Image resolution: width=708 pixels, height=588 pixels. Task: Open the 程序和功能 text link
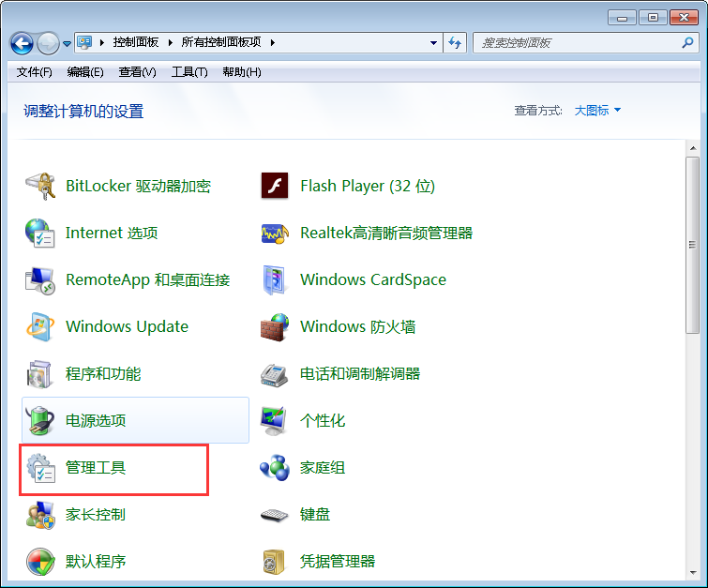click(x=103, y=374)
